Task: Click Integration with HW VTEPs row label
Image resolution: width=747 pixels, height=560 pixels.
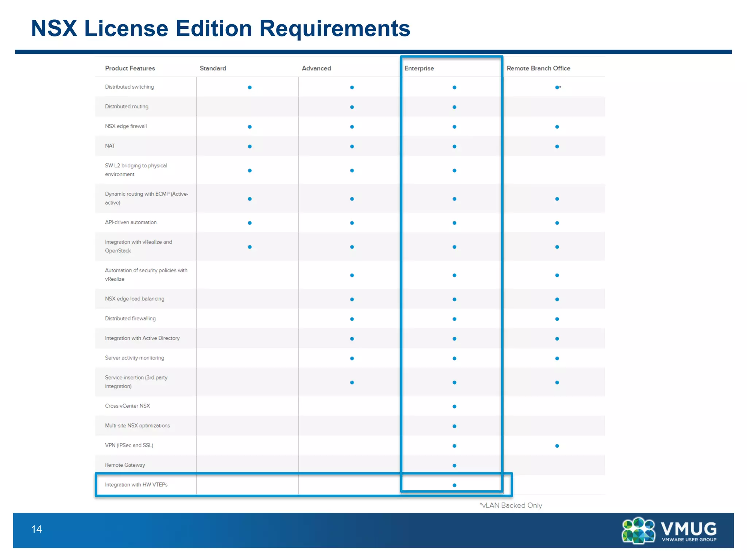Action: 136,485
